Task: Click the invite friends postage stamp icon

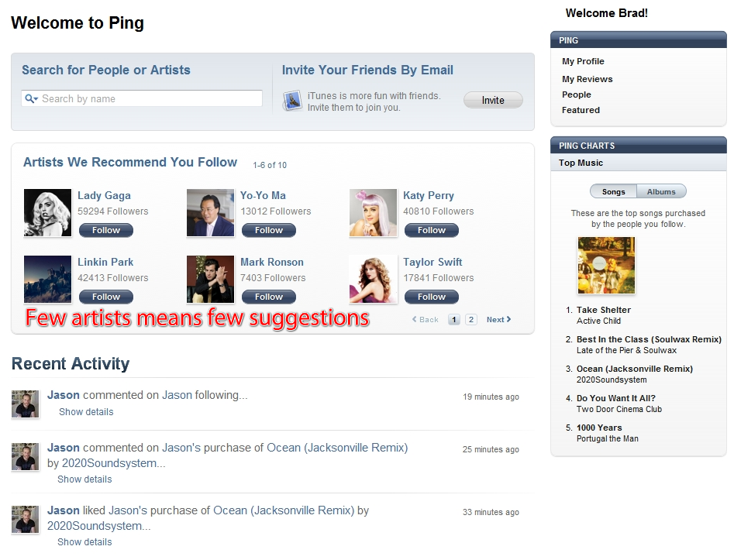Action: click(x=292, y=101)
